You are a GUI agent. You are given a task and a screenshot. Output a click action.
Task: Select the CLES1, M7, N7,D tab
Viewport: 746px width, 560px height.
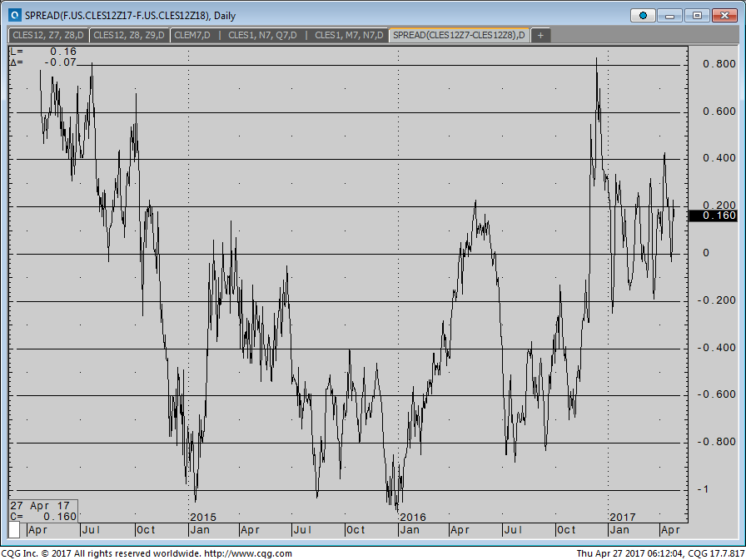(349, 35)
